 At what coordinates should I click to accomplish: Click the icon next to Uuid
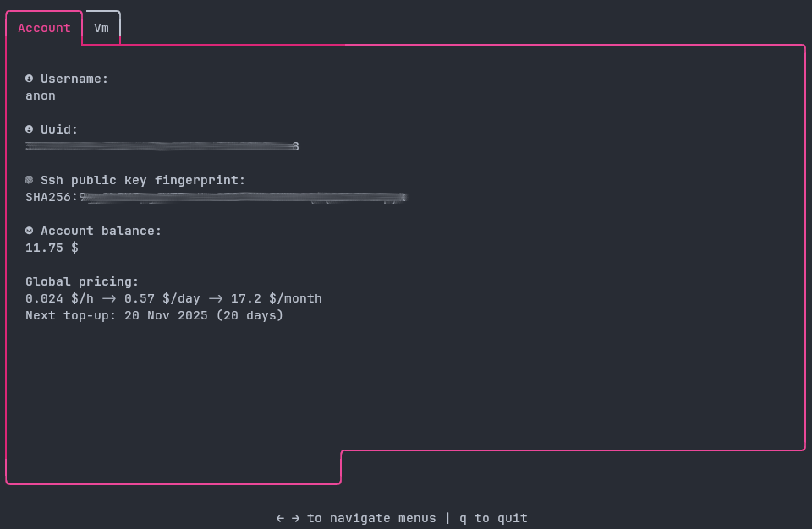[30, 129]
